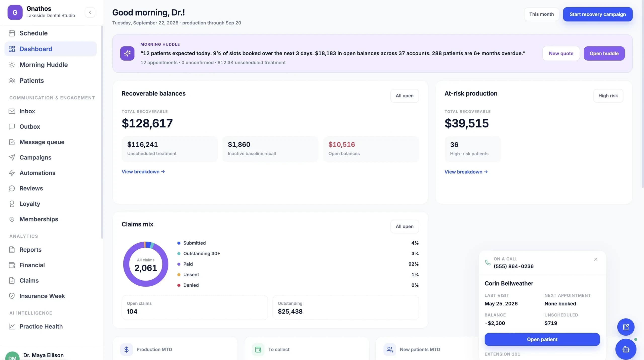The image size is (644, 360).
Task: Click the sidebar vertical scrollbar
Action: point(102,132)
